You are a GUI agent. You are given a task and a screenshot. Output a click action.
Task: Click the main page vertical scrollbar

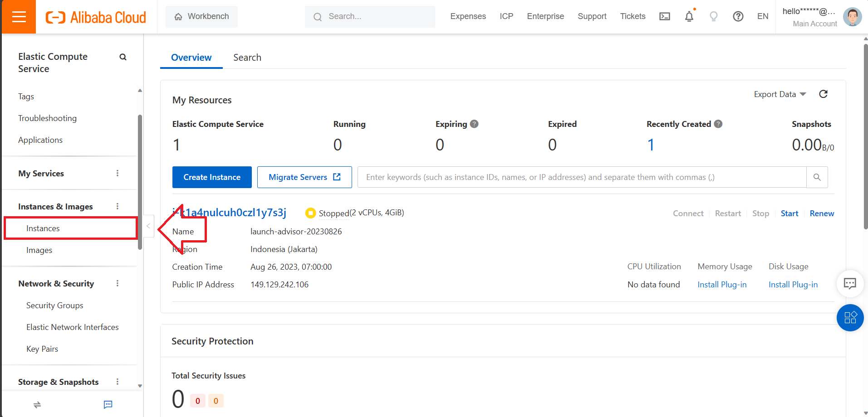(x=865, y=136)
